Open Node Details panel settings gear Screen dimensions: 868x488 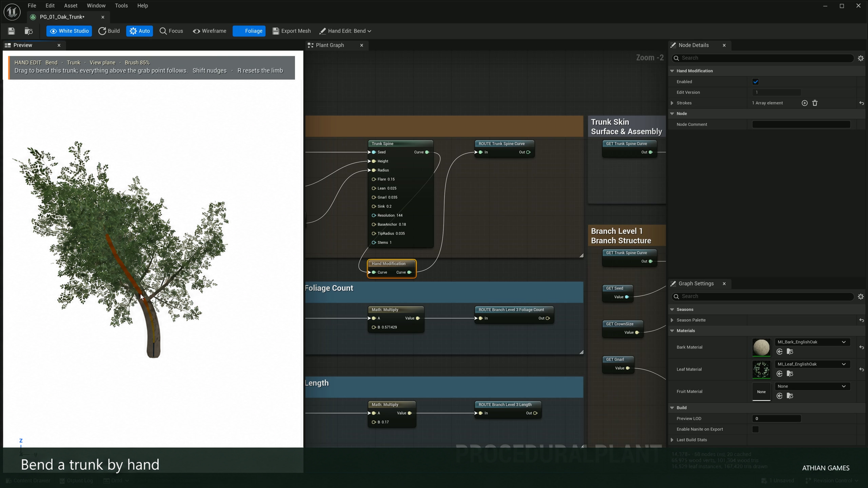pos(861,58)
